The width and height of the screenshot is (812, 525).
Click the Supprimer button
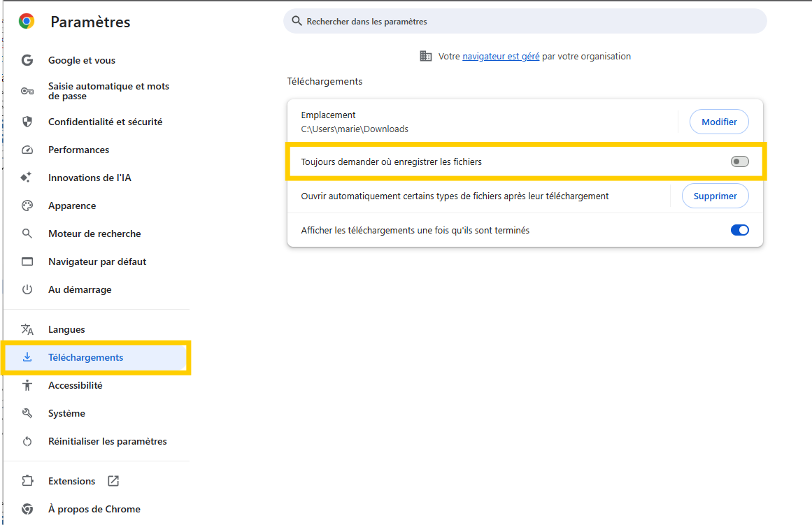715,196
